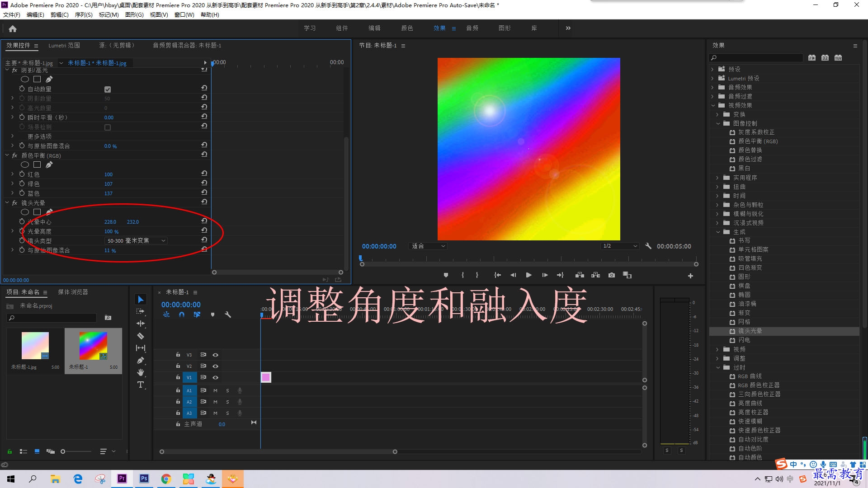Select the Type tool
The image size is (868, 488).
[141, 385]
